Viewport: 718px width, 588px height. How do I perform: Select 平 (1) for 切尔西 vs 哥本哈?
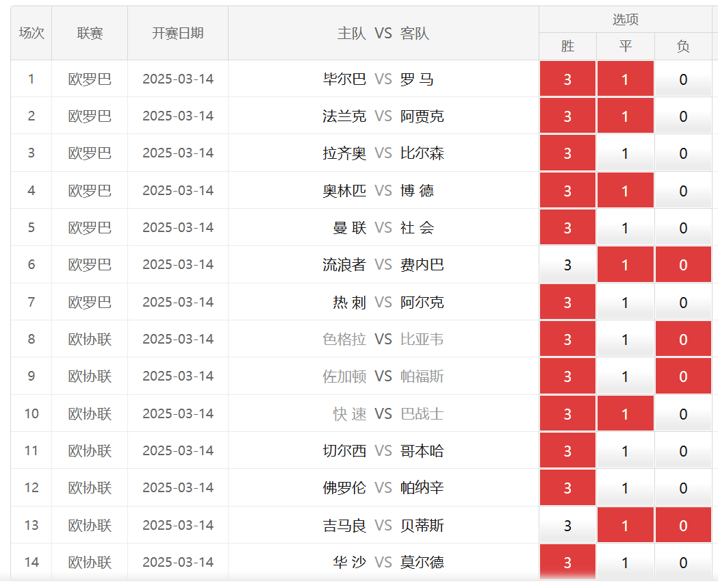[x=625, y=451]
